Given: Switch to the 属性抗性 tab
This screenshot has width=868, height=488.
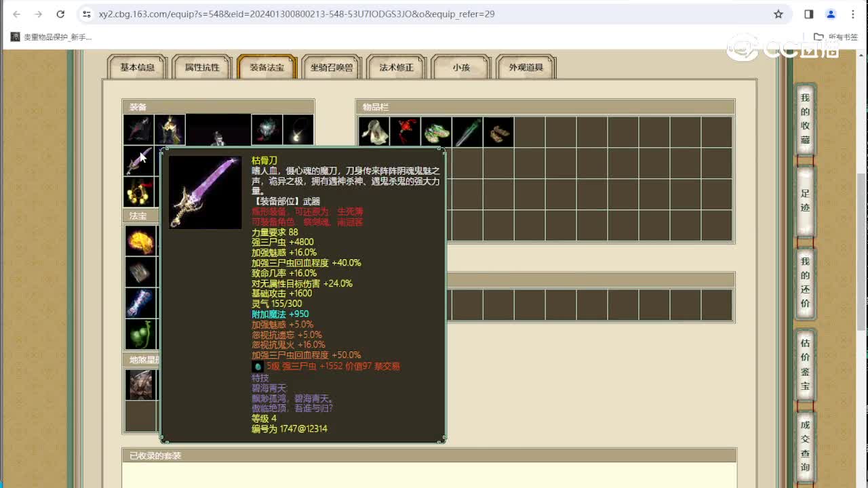Looking at the screenshot, I should pyautogui.click(x=202, y=67).
